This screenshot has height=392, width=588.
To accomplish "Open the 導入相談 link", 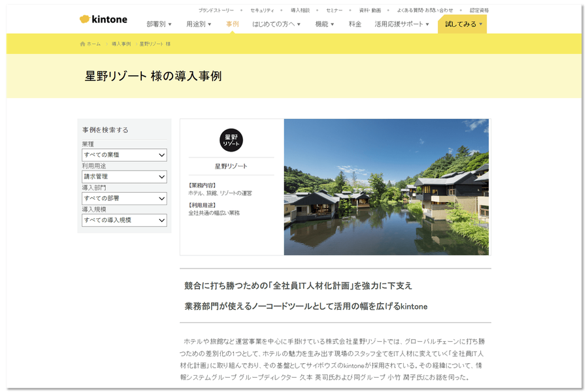I will (x=301, y=10).
